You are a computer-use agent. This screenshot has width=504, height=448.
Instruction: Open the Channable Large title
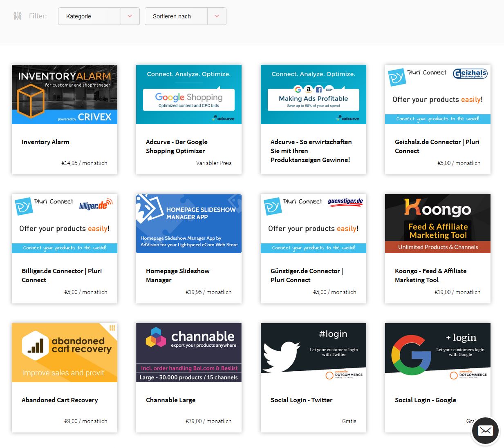pyautogui.click(x=171, y=400)
